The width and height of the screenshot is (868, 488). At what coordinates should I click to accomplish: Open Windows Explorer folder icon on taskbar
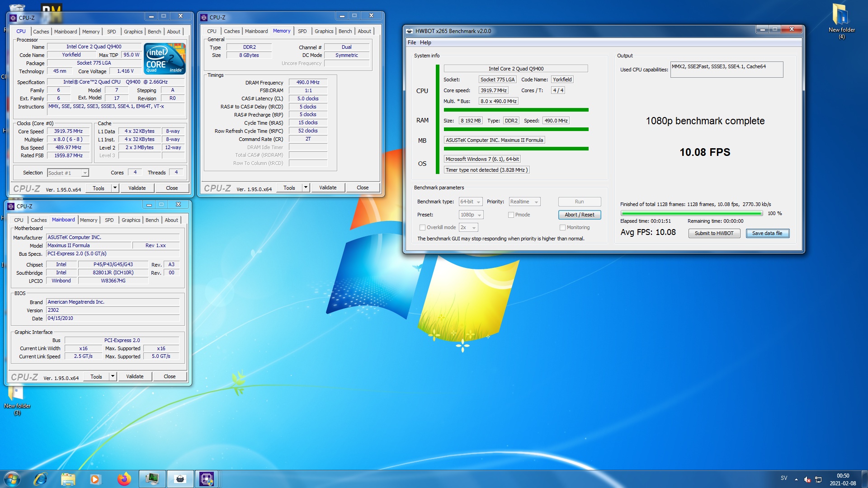point(68,479)
